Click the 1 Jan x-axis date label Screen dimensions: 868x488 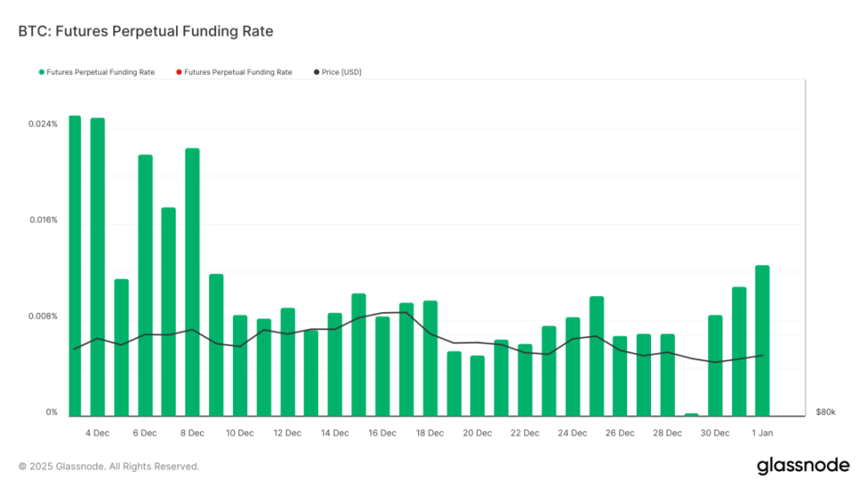pos(762,434)
